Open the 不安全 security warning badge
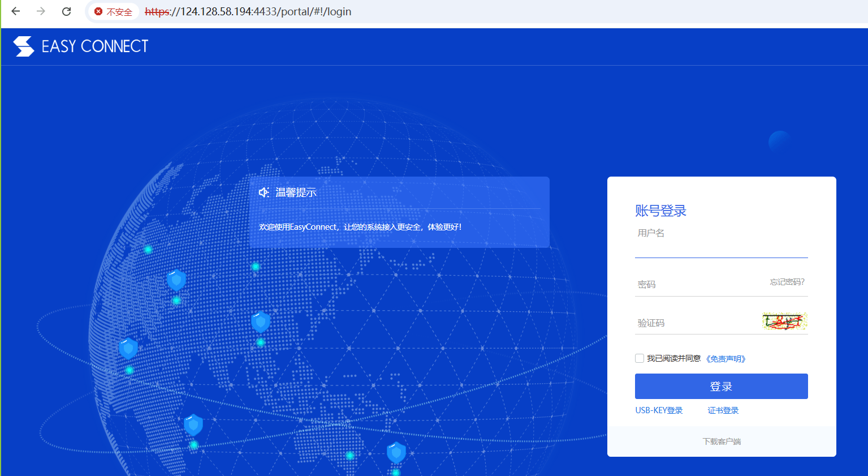868x476 pixels. pos(113,11)
